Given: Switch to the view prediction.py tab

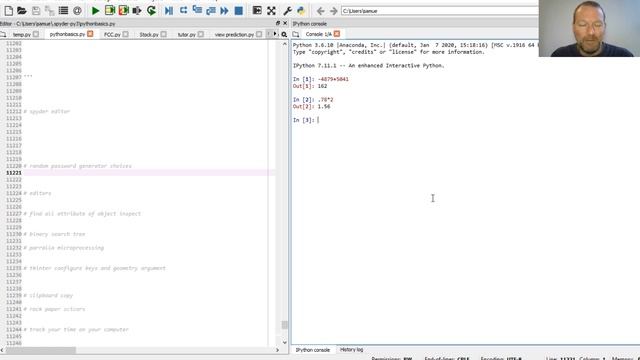Looking at the screenshot, I should coord(234,35).
